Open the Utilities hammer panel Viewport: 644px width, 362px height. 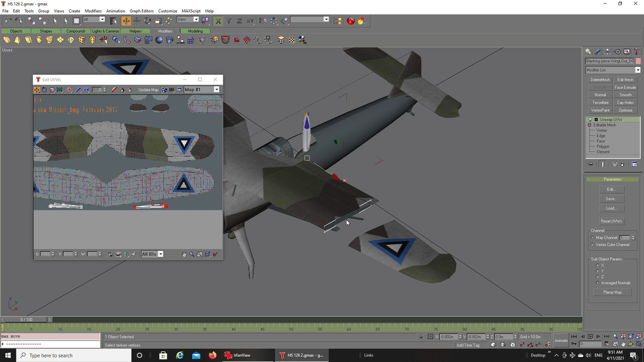pyautogui.click(x=636, y=51)
